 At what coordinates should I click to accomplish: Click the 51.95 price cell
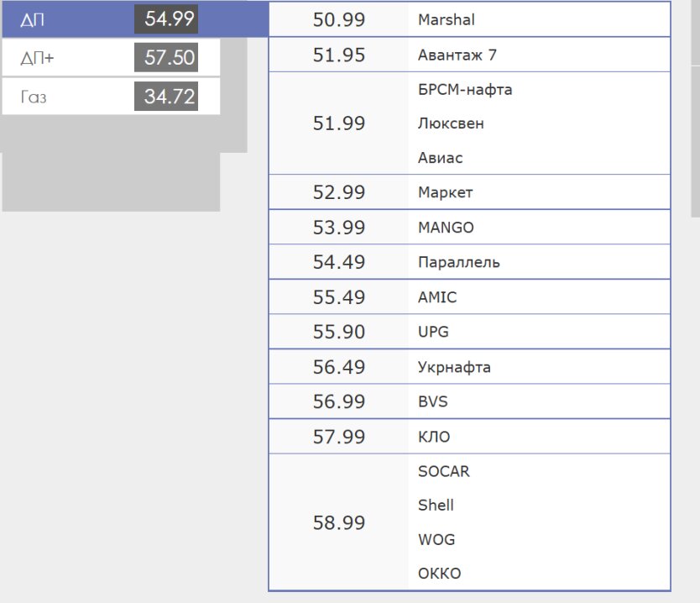click(339, 55)
